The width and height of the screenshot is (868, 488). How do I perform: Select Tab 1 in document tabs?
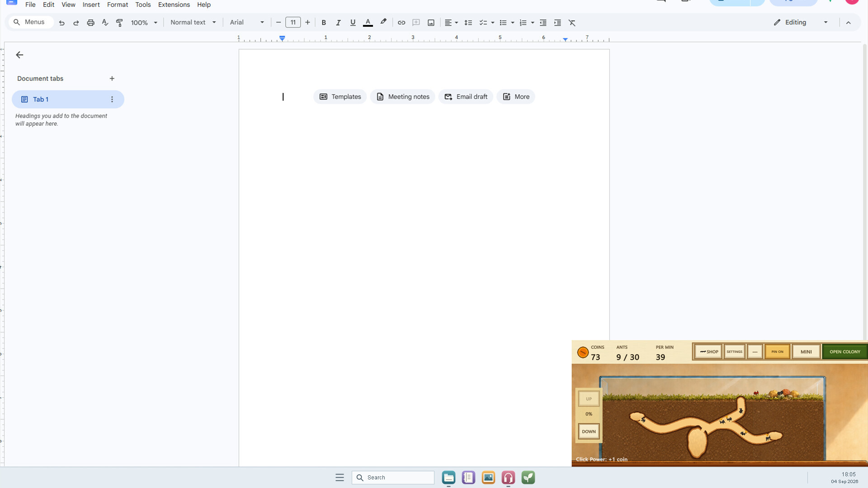68,99
